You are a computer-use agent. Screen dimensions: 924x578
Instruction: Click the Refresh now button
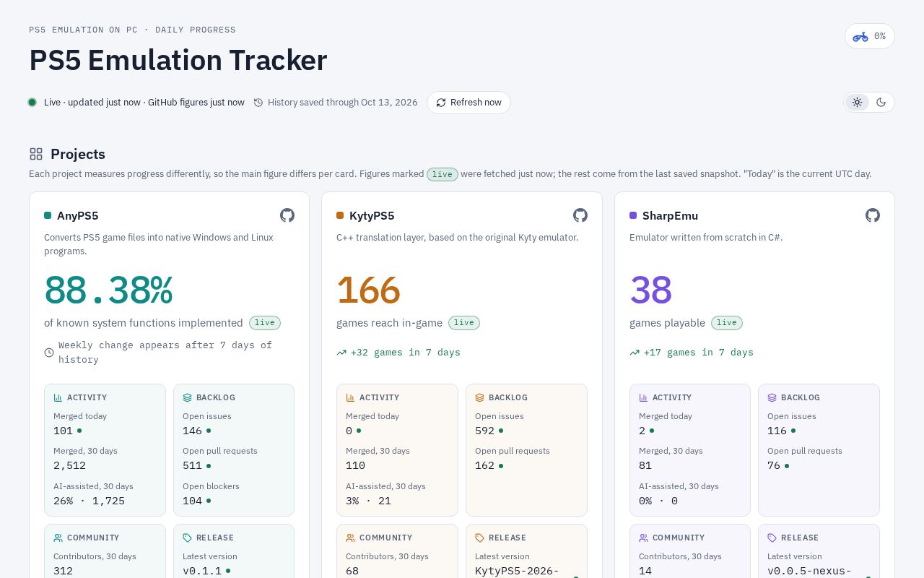point(468,103)
